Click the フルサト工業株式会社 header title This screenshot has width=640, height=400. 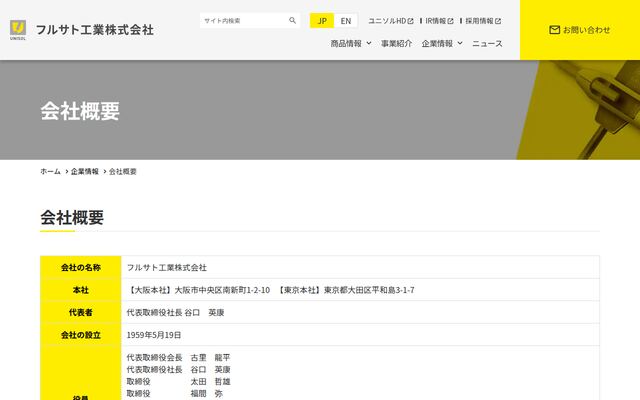pos(95,30)
